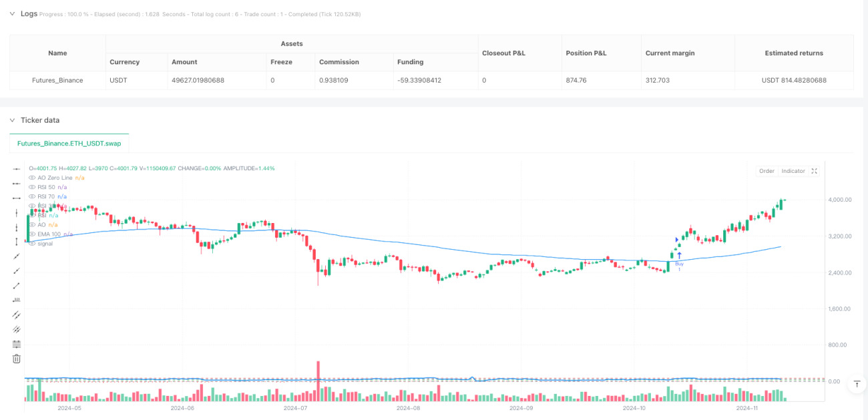The height and width of the screenshot is (420, 868).
Task: Select the vertical ray line drawing tool
Action: click(17, 213)
